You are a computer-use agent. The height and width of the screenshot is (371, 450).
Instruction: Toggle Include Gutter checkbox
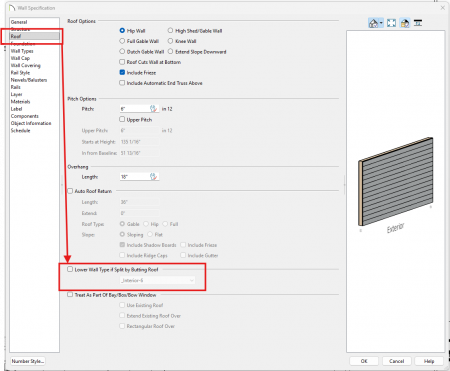coord(183,255)
